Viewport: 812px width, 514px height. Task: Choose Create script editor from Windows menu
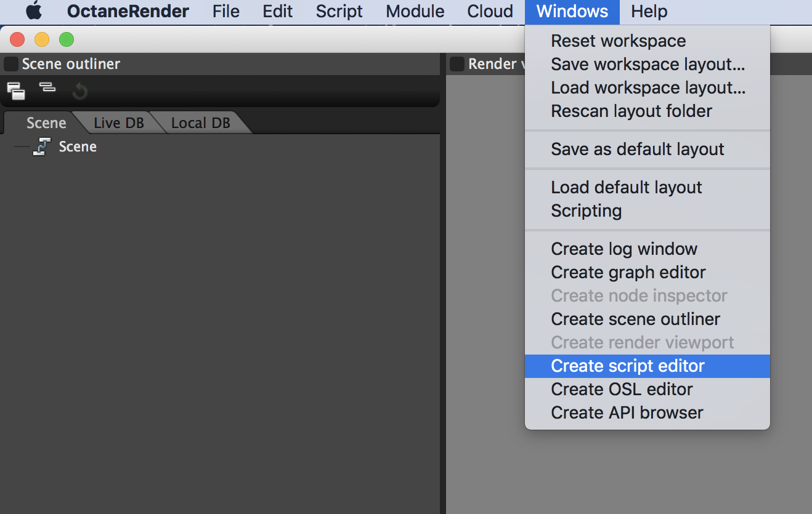pyautogui.click(x=627, y=366)
